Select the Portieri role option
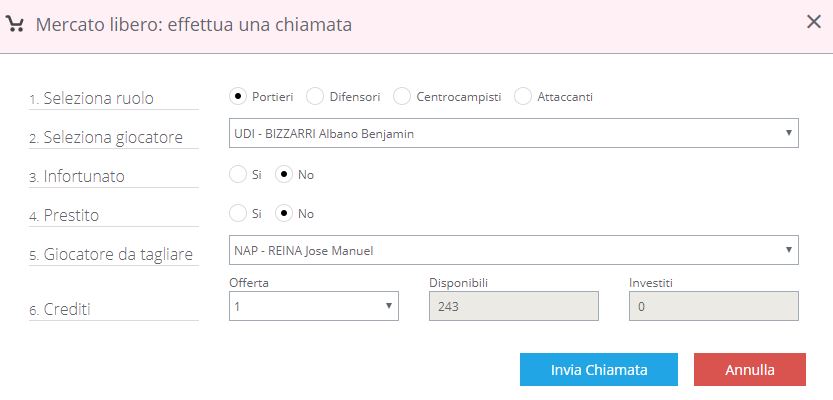The image size is (833, 400). 238,96
